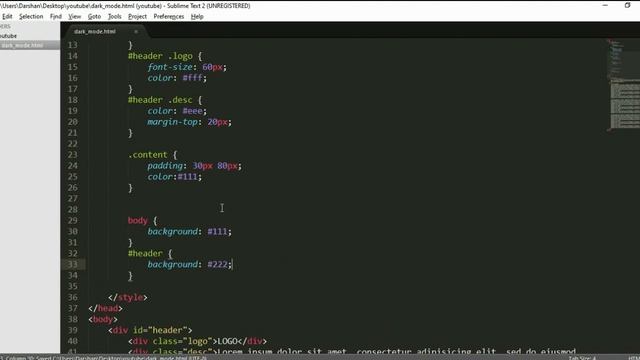Click line number 23 in gutter
The image size is (640, 360).
coord(73,155)
